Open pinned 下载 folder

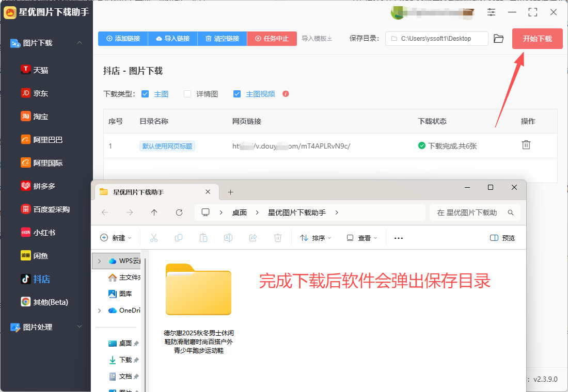tap(123, 360)
